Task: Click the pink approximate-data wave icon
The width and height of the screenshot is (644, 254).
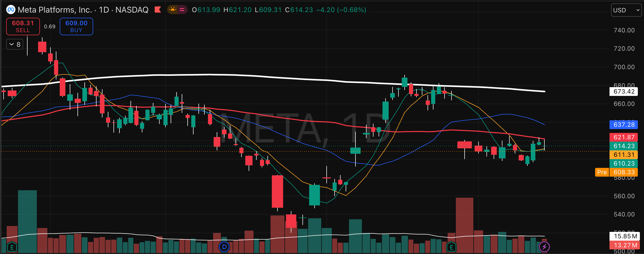Action: 182,10
